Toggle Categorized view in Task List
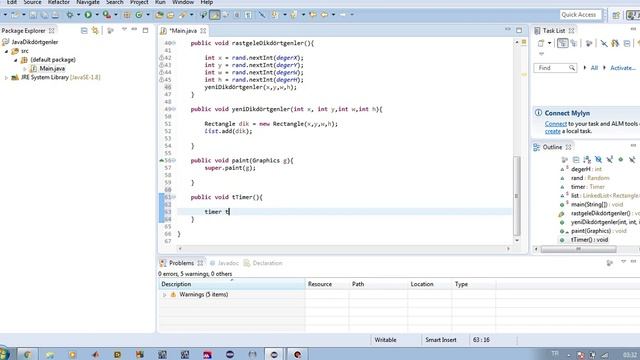The height and width of the screenshot is (360, 640). coord(562,43)
